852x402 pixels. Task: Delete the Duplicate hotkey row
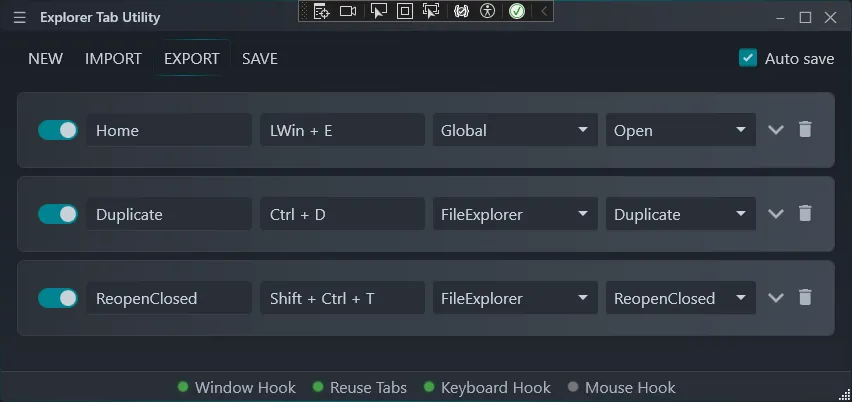pos(805,213)
